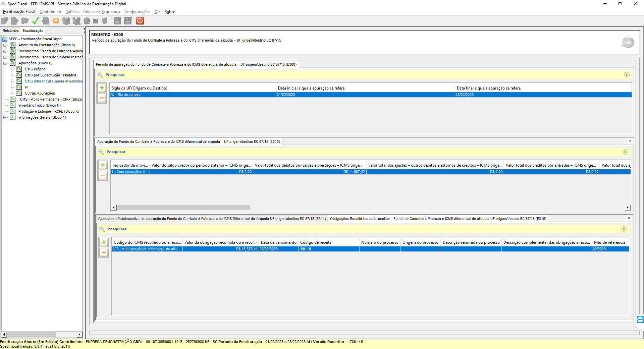Click the second floppy disk backup icon

point(128,21)
